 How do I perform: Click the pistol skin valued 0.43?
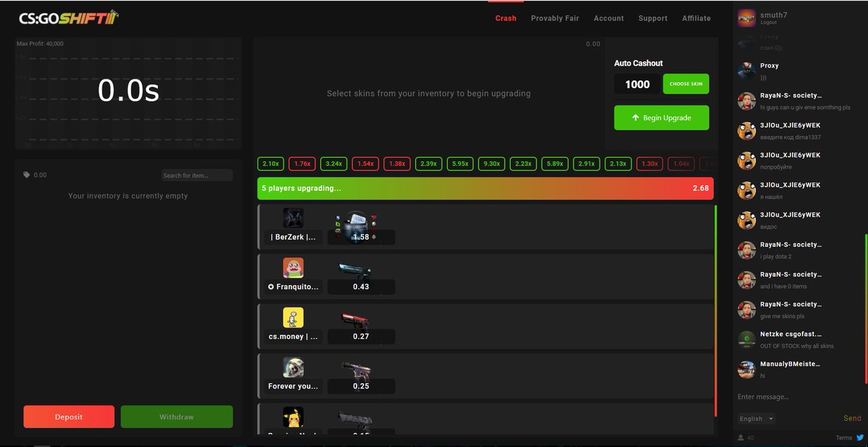pyautogui.click(x=354, y=271)
